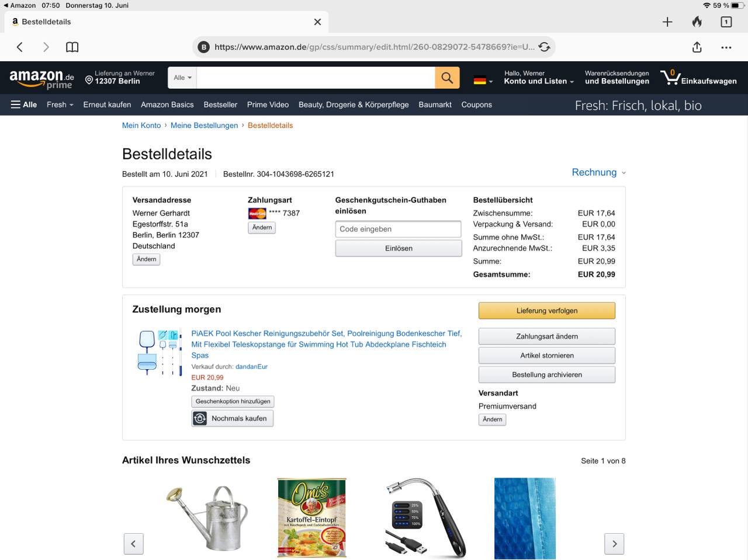Open the Alle hamburger menu
Image resolution: width=748 pixels, height=560 pixels.
(x=24, y=105)
